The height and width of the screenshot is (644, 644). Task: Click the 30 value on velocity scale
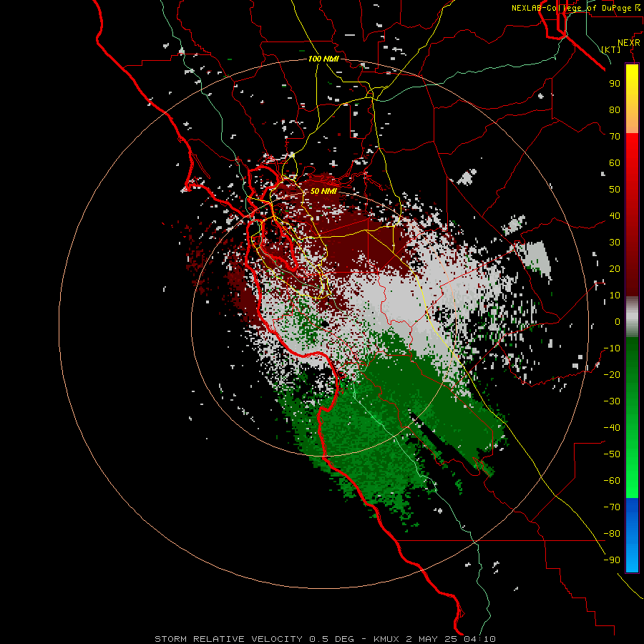tap(615, 243)
